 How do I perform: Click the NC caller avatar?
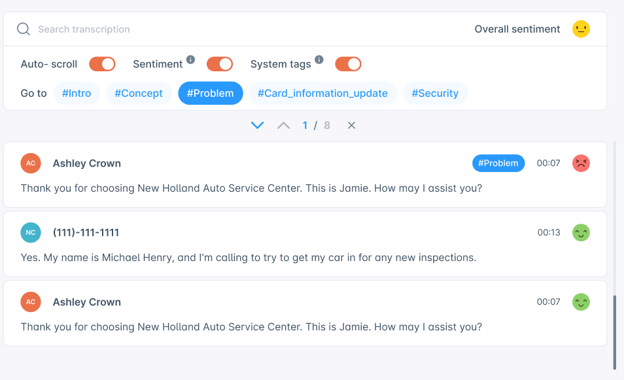pyautogui.click(x=31, y=232)
